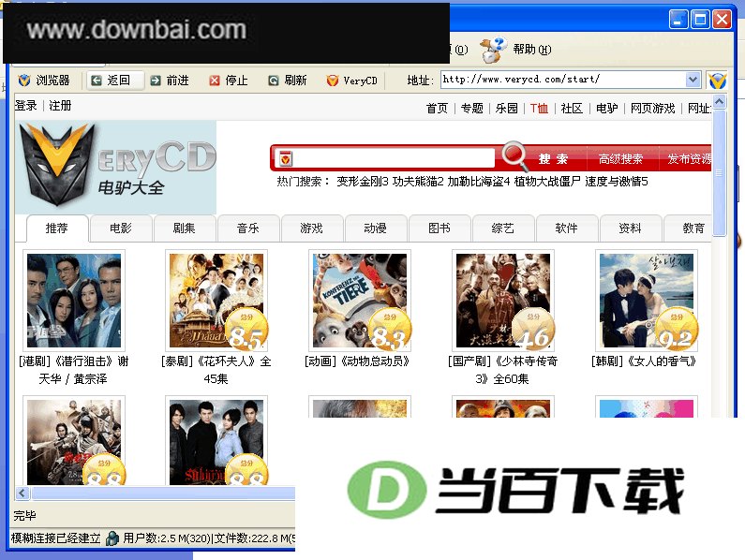This screenshot has width=745, height=560.
Task: Click the [动画]《动物总动员》 title link
Action: pos(357,361)
